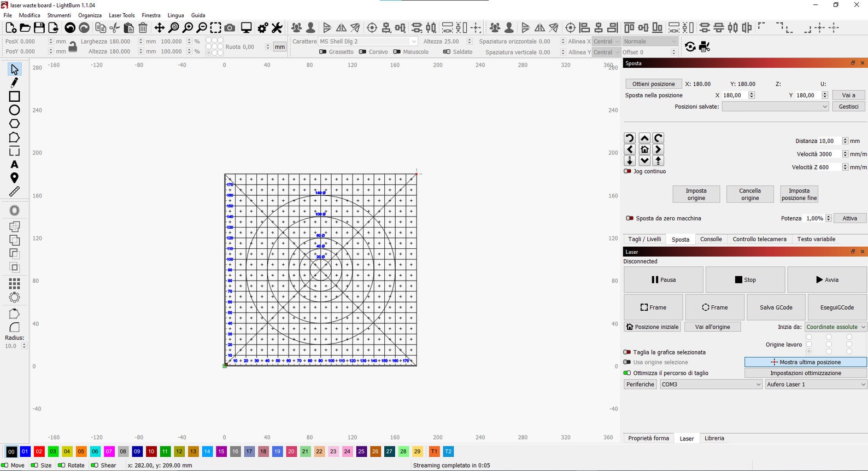The image size is (868, 471).
Task: Toggle the Move switch in status bar
Action: [5, 466]
